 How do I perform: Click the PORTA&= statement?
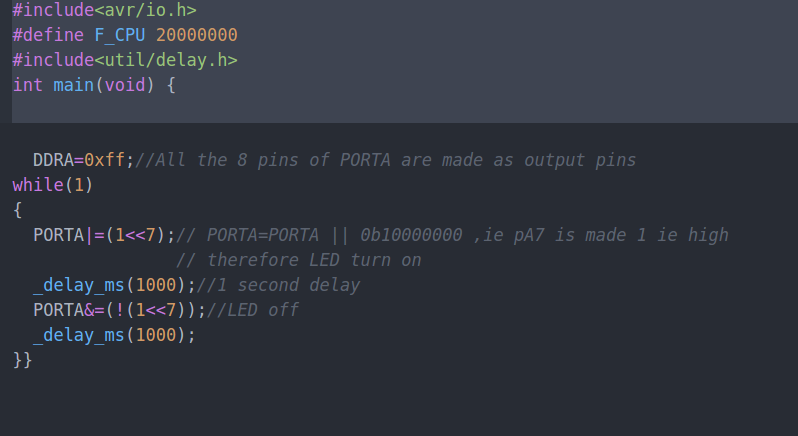tap(120, 310)
